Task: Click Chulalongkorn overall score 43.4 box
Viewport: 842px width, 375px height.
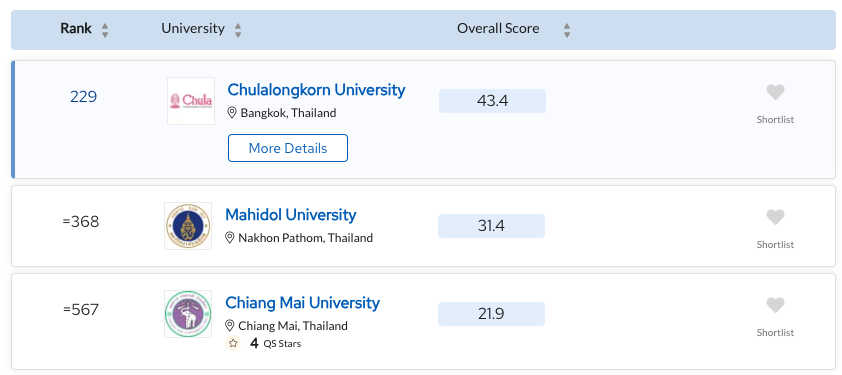Action: tap(492, 101)
